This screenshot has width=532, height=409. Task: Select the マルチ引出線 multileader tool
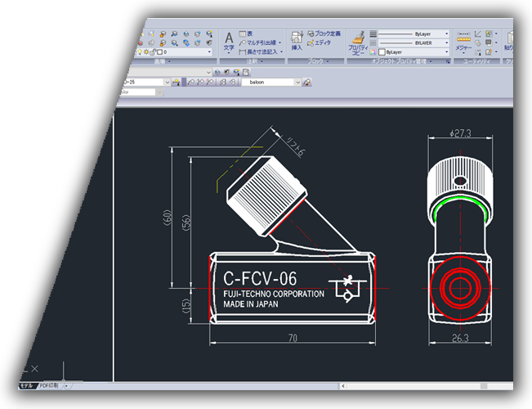pos(257,43)
